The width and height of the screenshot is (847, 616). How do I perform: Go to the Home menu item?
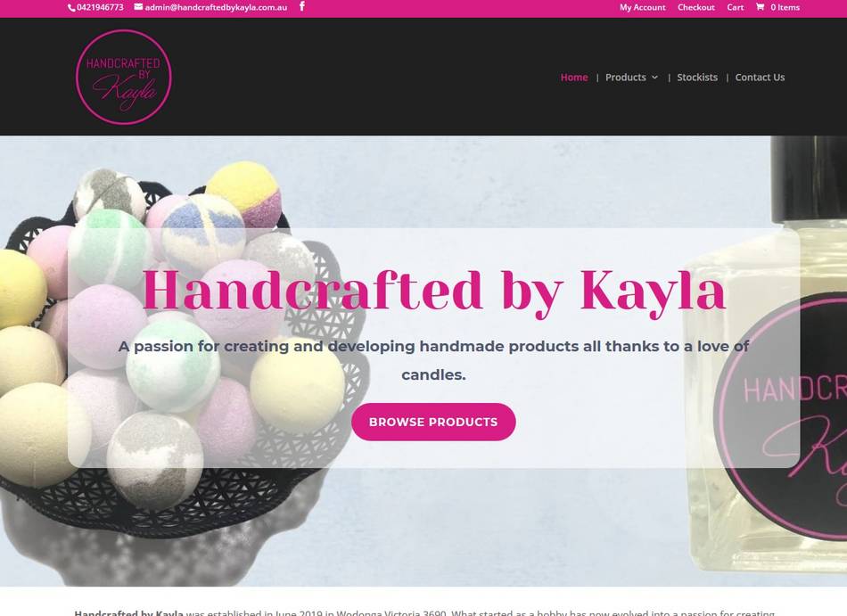pyautogui.click(x=574, y=78)
